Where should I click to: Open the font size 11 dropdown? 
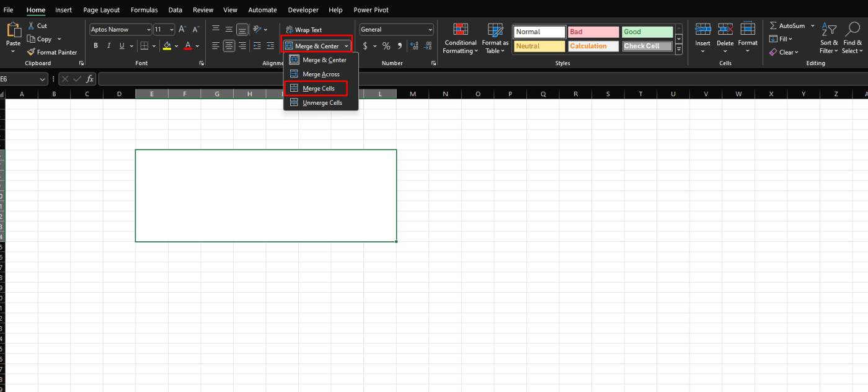click(172, 30)
